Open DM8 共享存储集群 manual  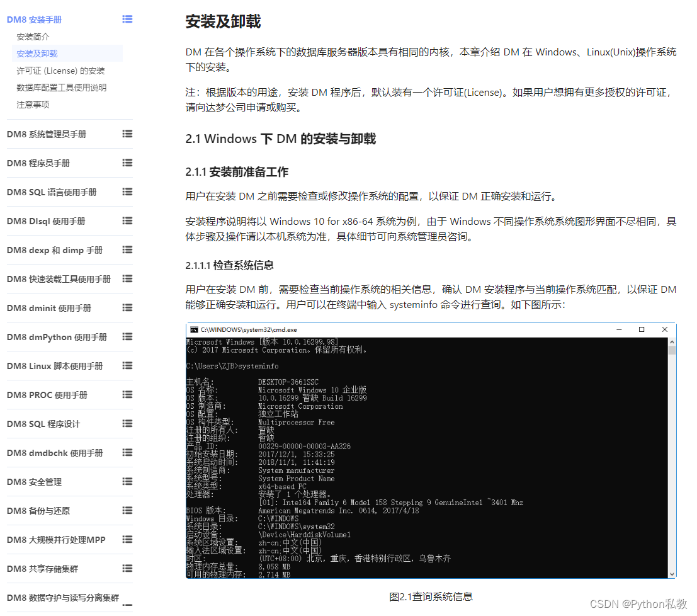point(42,569)
